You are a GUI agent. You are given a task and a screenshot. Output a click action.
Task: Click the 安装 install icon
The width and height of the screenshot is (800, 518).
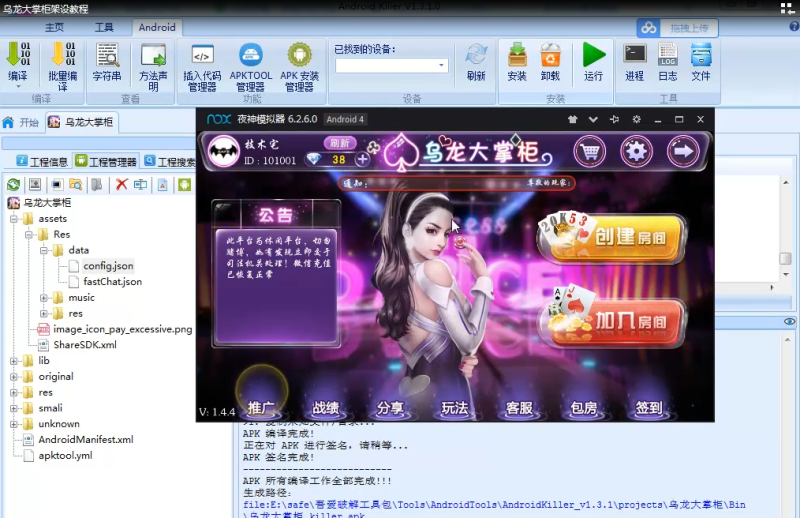click(517, 55)
